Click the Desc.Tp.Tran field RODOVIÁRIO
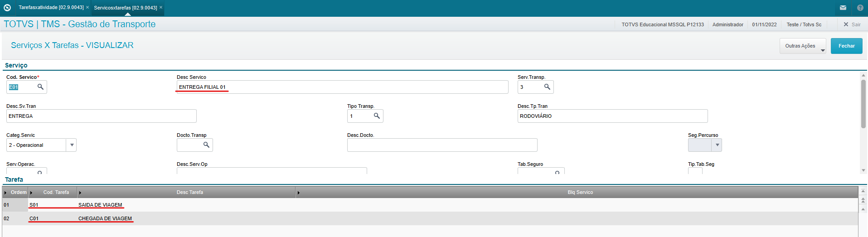The image size is (868, 237). tap(612, 116)
